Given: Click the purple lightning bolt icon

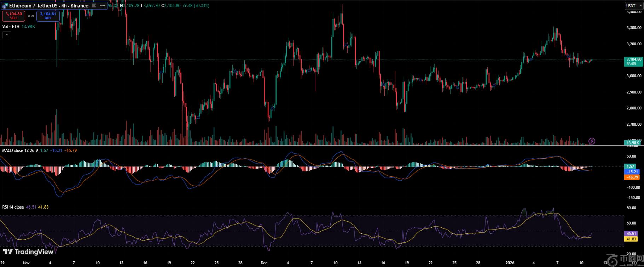Looking at the screenshot, I should coord(592,141).
